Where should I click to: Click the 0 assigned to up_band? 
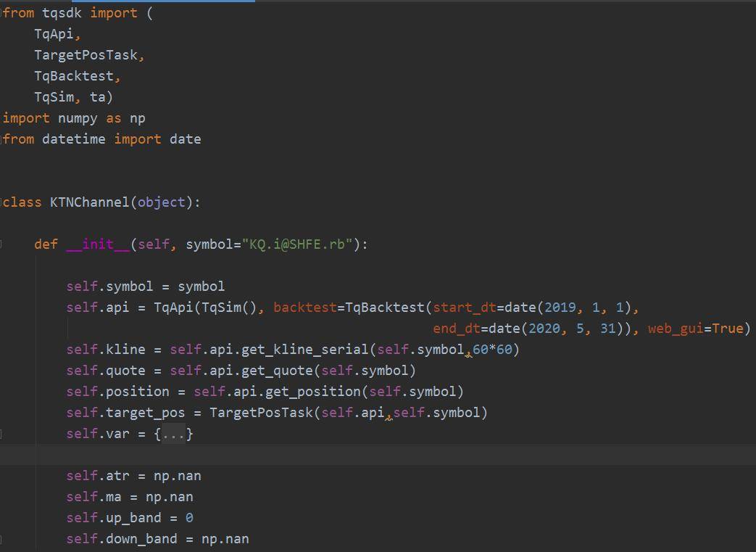click(x=189, y=518)
